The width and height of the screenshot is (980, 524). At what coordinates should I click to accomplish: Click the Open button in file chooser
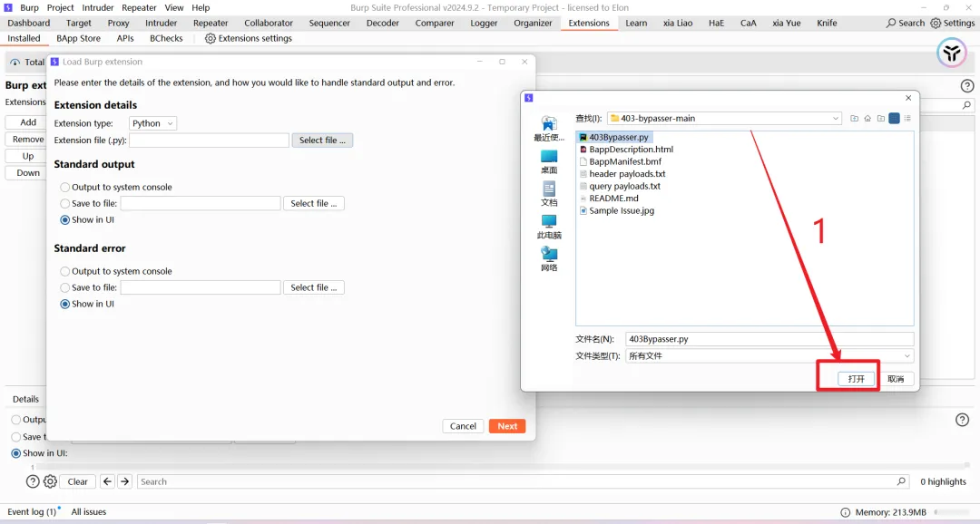[x=857, y=378]
